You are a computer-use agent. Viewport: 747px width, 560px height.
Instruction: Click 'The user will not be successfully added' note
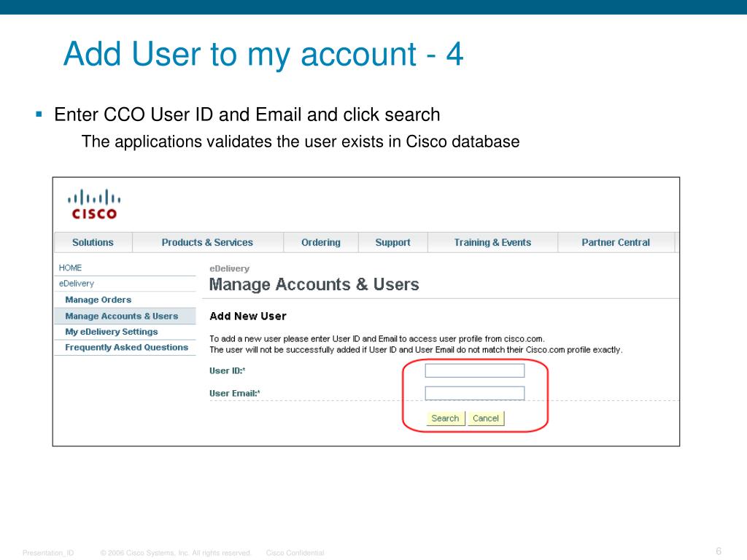tap(416, 349)
